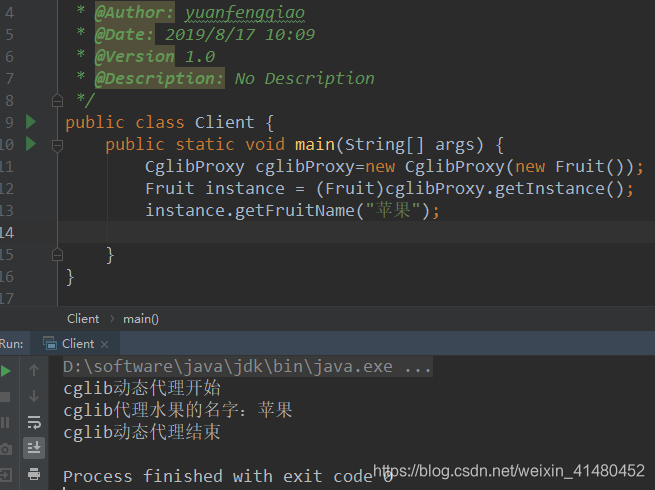Click the exit icon in the Run sidebar
This screenshot has height=490, width=655.
(6, 475)
